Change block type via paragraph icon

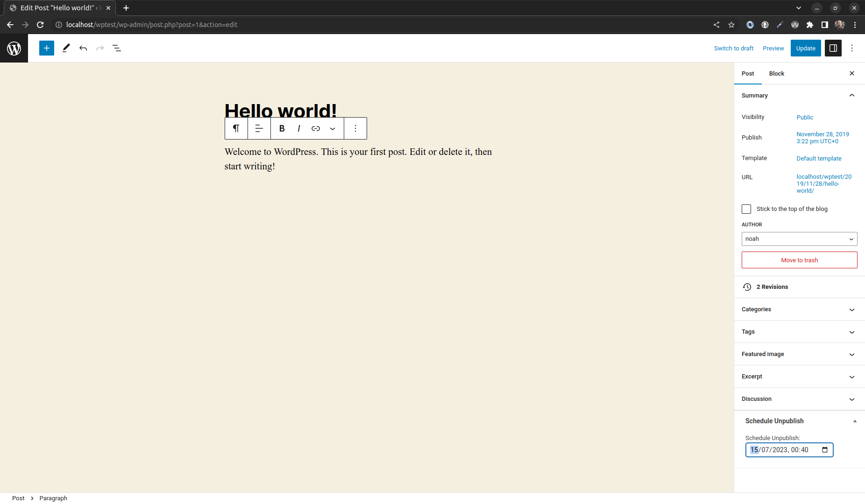pos(236,128)
